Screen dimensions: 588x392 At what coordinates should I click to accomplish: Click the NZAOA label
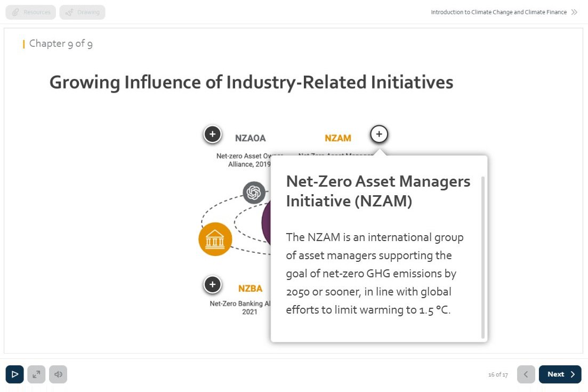coord(250,138)
